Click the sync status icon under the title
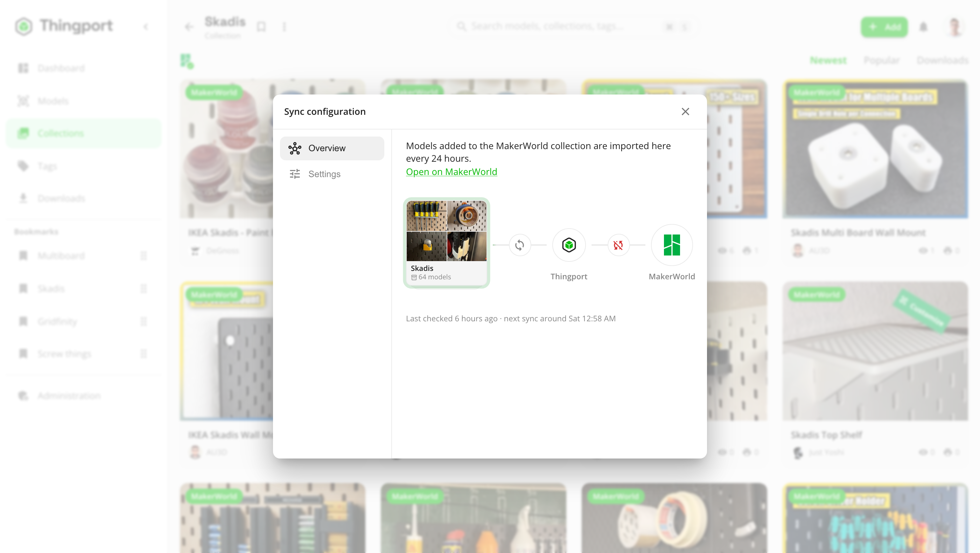Image resolution: width=980 pixels, height=553 pixels. [187, 61]
